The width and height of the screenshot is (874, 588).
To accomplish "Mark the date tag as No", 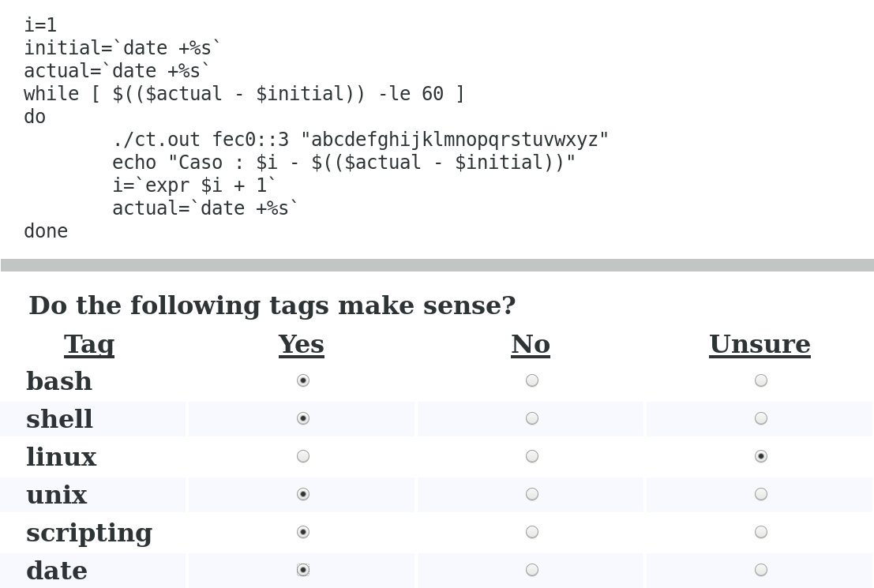I will tap(532, 570).
